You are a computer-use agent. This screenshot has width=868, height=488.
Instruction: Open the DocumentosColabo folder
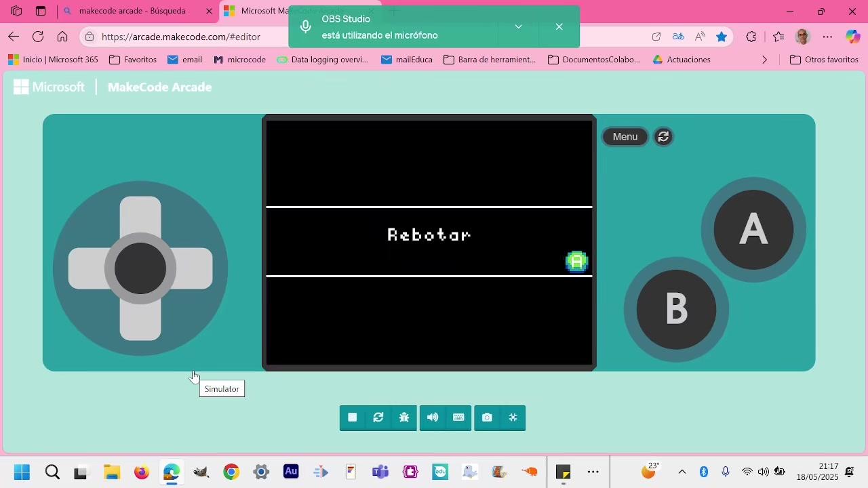point(593,60)
